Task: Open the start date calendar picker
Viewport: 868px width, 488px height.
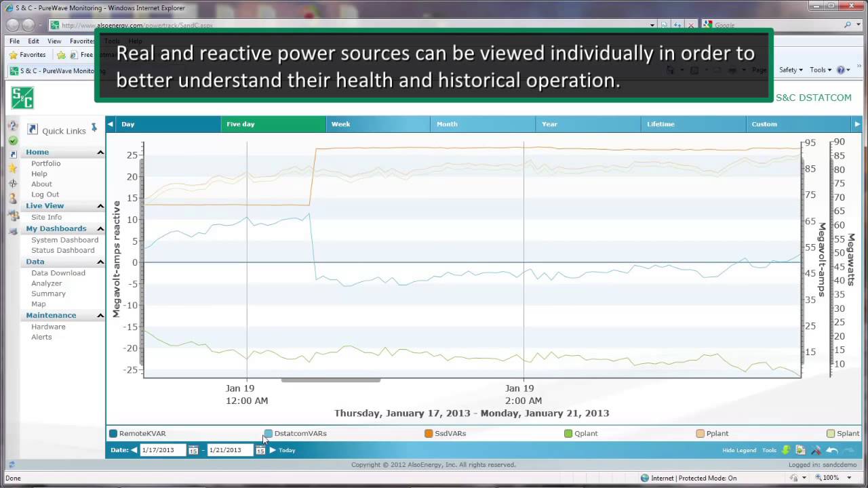Action: pos(193,450)
